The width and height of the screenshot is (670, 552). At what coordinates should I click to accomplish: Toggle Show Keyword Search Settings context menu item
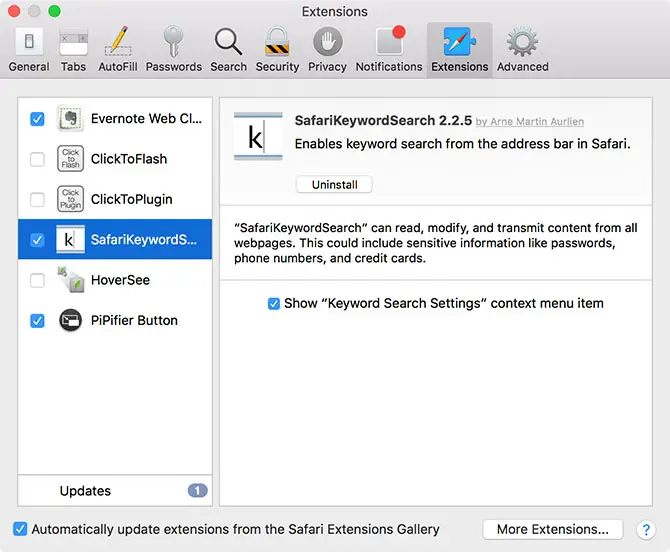point(273,303)
